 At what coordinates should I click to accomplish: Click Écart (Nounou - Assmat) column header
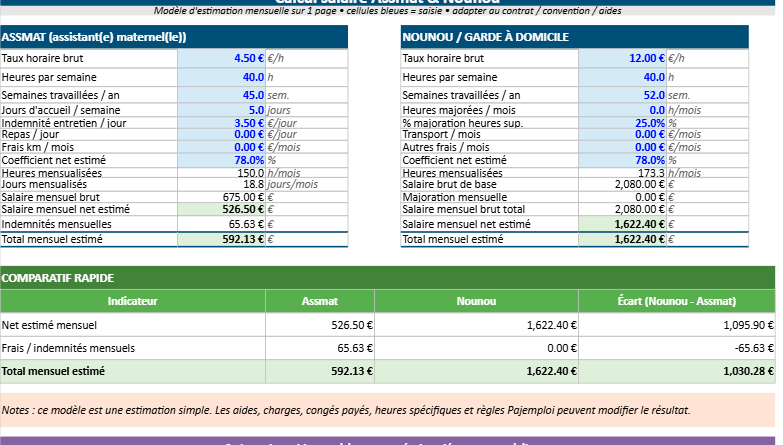click(677, 301)
